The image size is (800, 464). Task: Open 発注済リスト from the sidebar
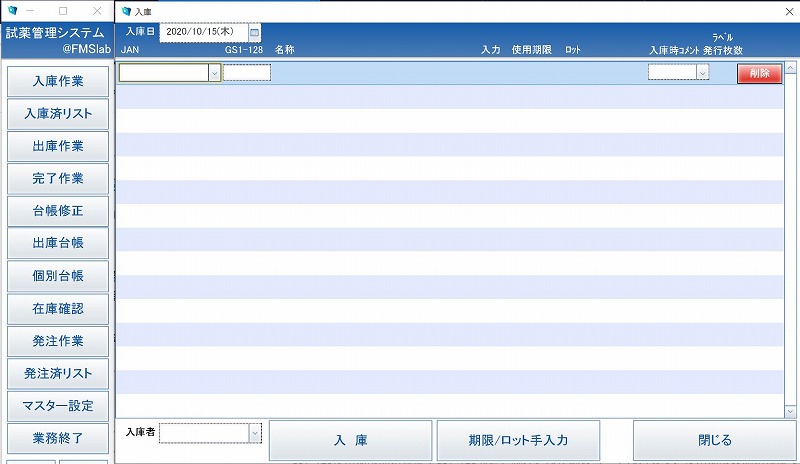58,373
